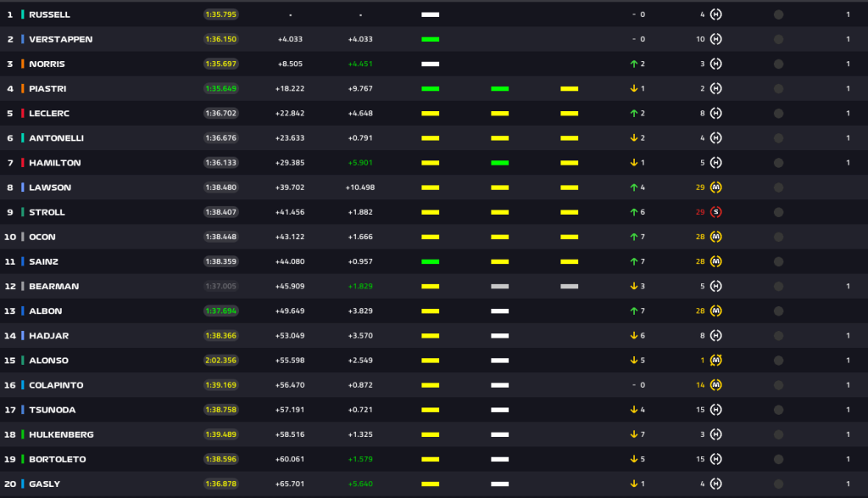Click Norris's green positions-gained arrow
The width and height of the screenshot is (868, 498).
tap(634, 64)
